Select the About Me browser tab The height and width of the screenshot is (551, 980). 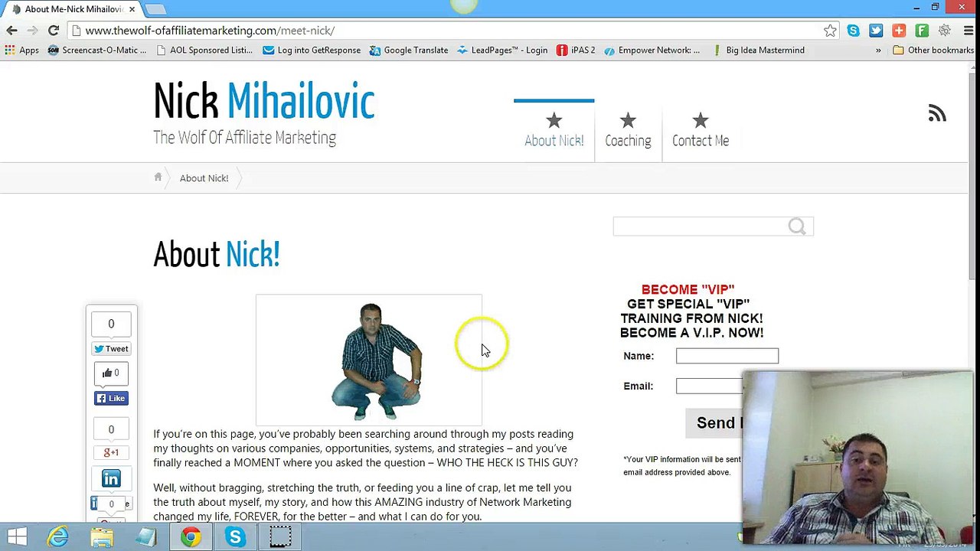coord(73,9)
